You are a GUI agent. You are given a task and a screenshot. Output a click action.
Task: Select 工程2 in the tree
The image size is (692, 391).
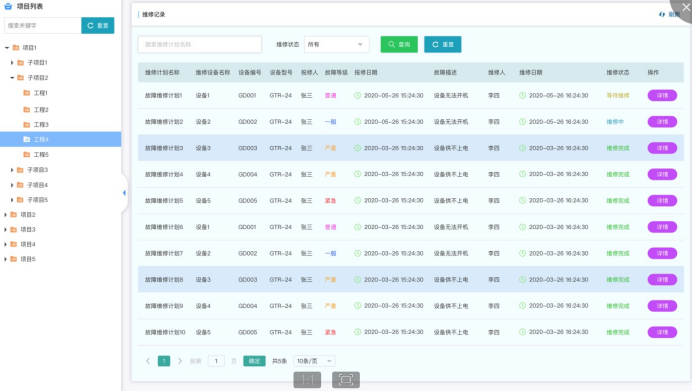pyautogui.click(x=41, y=109)
